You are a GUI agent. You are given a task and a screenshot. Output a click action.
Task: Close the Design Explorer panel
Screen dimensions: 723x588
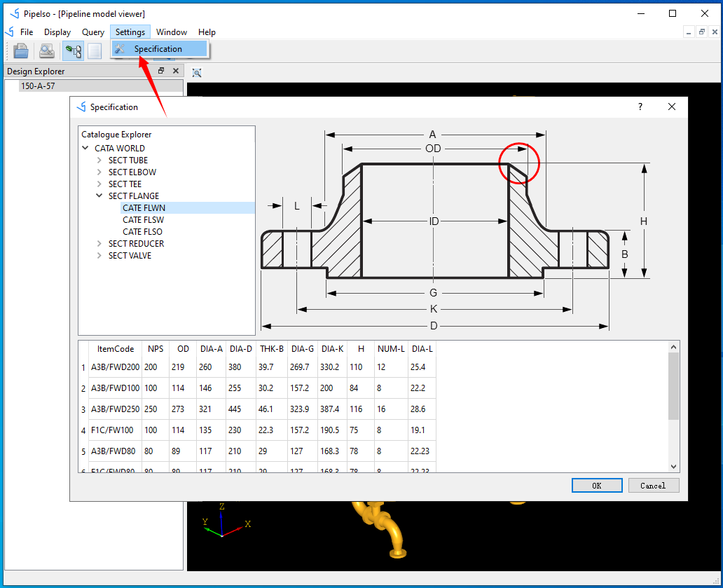pyautogui.click(x=176, y=71)
